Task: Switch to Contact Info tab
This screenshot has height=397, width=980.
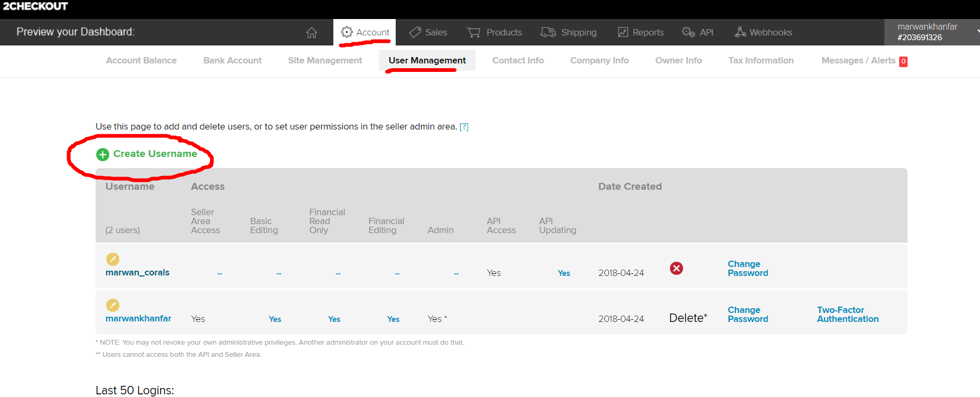Action: (518, 60)
